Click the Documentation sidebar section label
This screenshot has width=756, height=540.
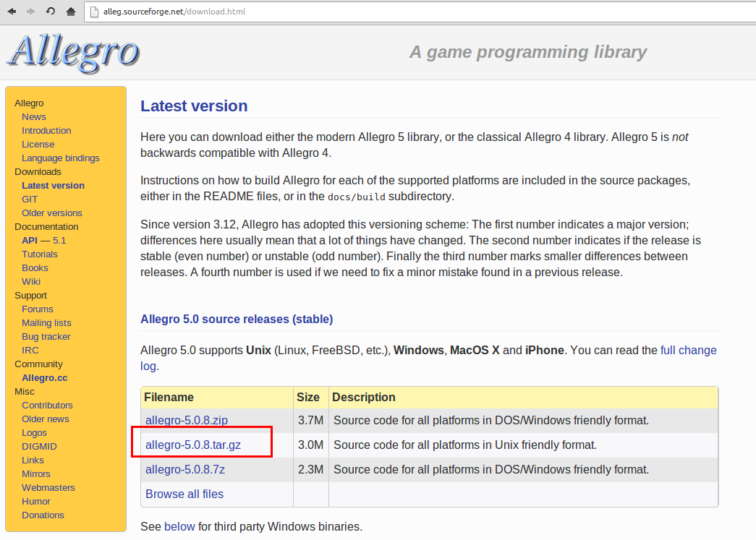[46, 226]
